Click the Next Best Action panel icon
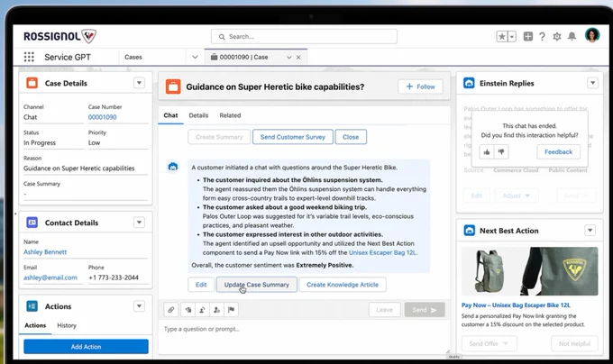The width and height of the screenshot is (613, 364). 469,231
